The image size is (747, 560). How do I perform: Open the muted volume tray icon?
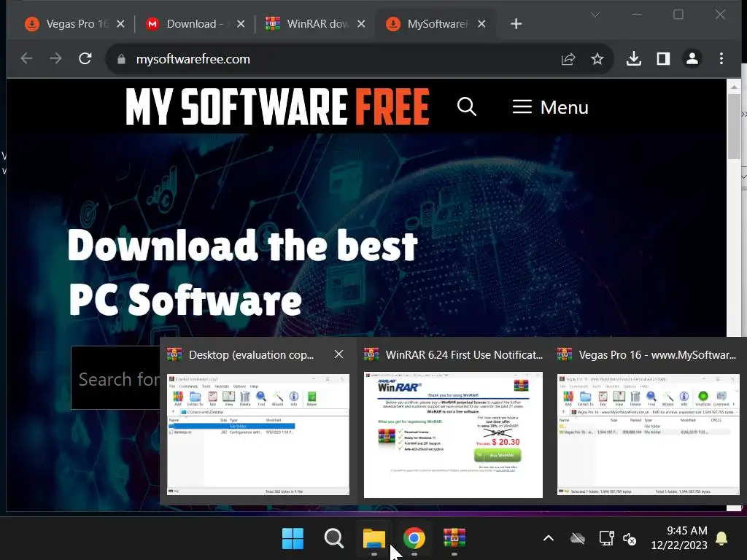630,539
